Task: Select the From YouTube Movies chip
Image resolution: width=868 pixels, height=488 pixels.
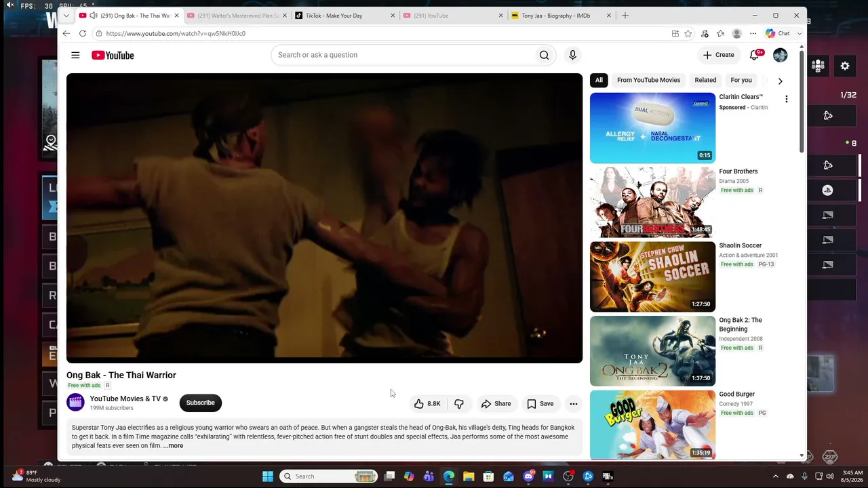Action: point(648,80)
